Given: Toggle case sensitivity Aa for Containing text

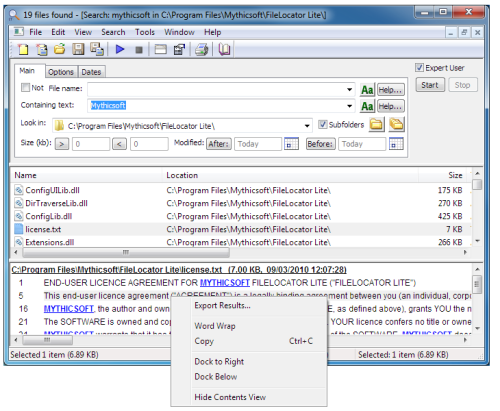Looking at the screenshot, I should coord(367,106).
